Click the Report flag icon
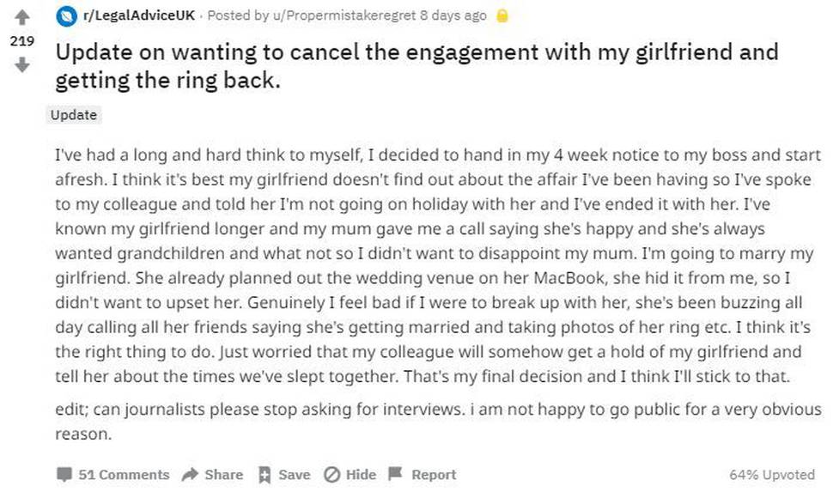The height and width of the screenshot is (504, 833). (x=395, y=473)
